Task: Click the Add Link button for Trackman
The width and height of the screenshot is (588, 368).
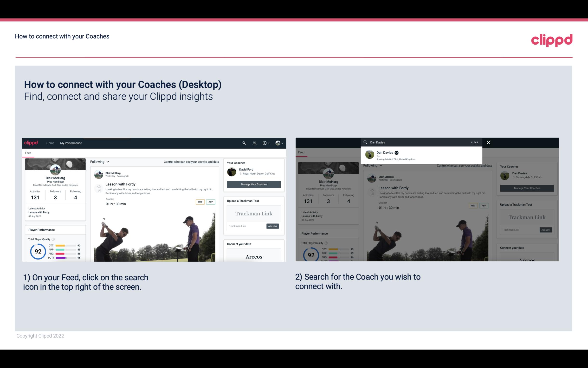Action: 272,226
